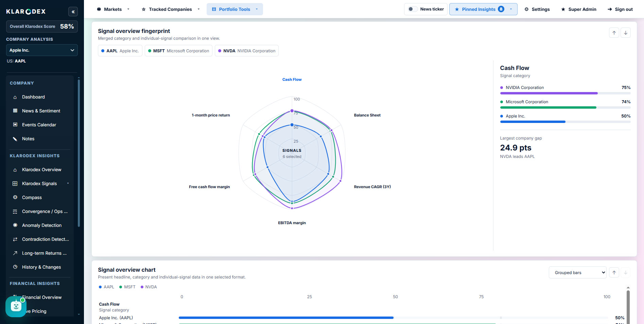Open the Apple Inc. company selector dropdown
644x324 pixels.
click(42, 50)
